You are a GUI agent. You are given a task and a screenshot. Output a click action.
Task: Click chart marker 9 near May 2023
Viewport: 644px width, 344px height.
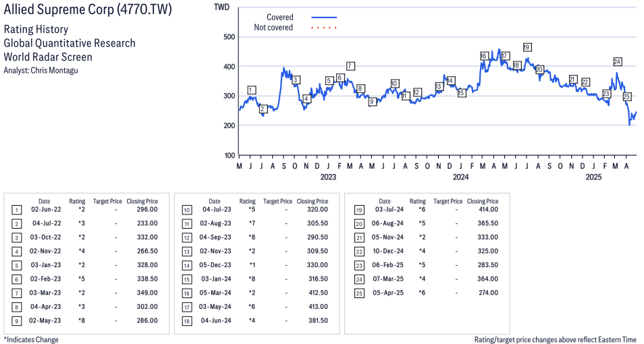372,102
